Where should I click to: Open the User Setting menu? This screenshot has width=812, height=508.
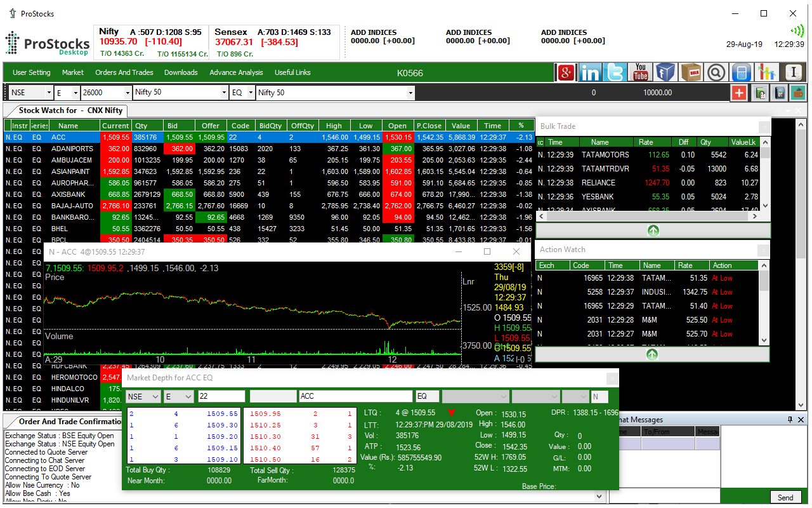(32, 72)
